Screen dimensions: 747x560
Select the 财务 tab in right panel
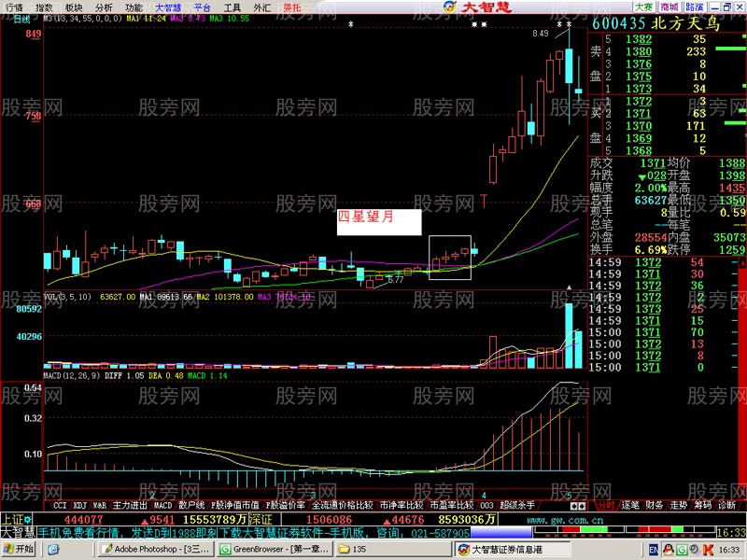655,505
